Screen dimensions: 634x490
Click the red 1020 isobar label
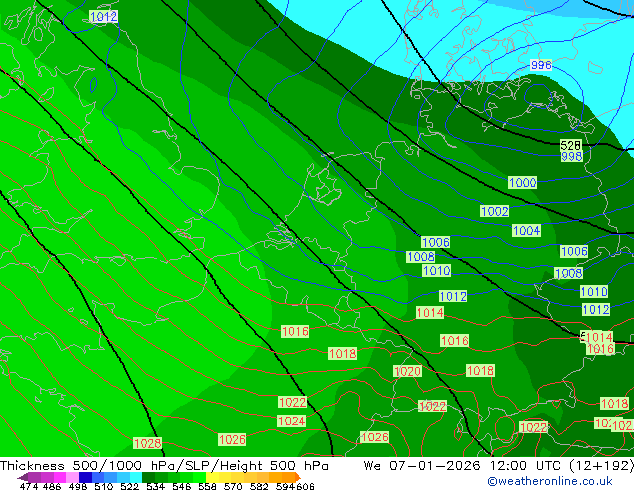point(408,371)
